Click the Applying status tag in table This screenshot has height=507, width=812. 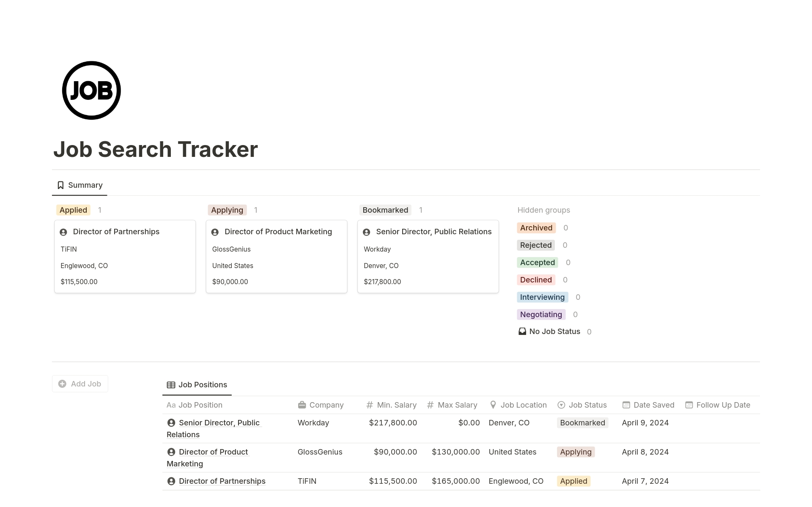tap(576, 452)
